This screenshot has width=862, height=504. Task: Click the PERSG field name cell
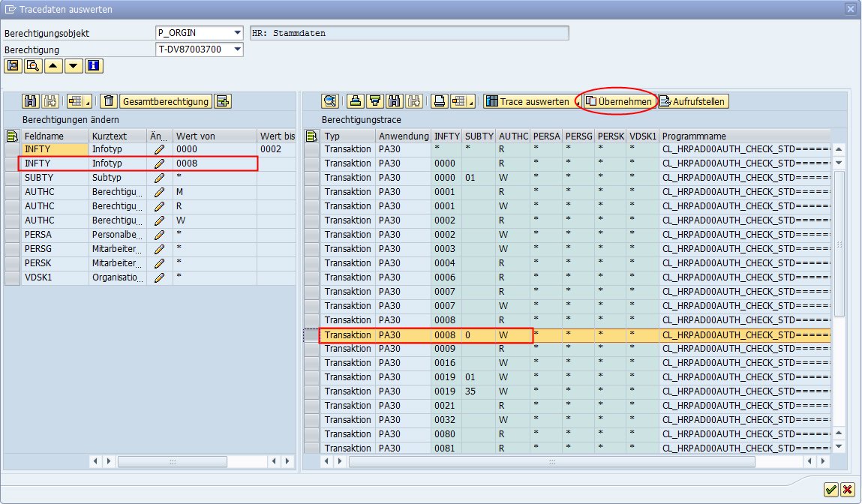pos(55,249)
